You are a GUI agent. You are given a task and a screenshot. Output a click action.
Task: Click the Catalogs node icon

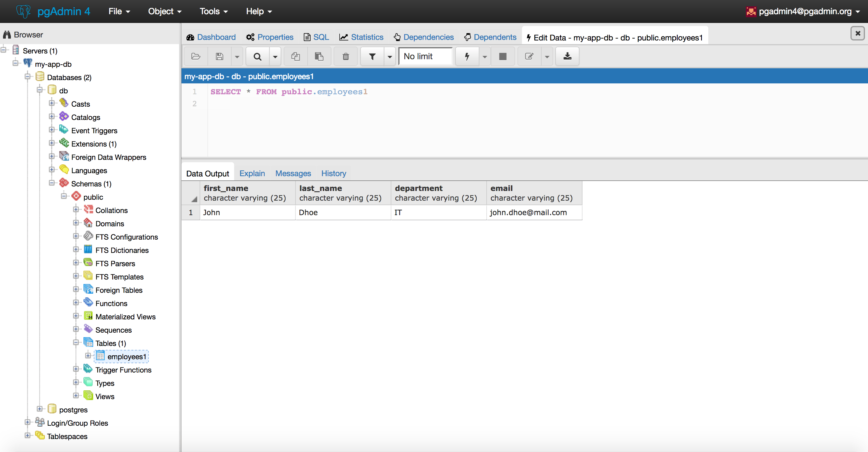(64, 116)
